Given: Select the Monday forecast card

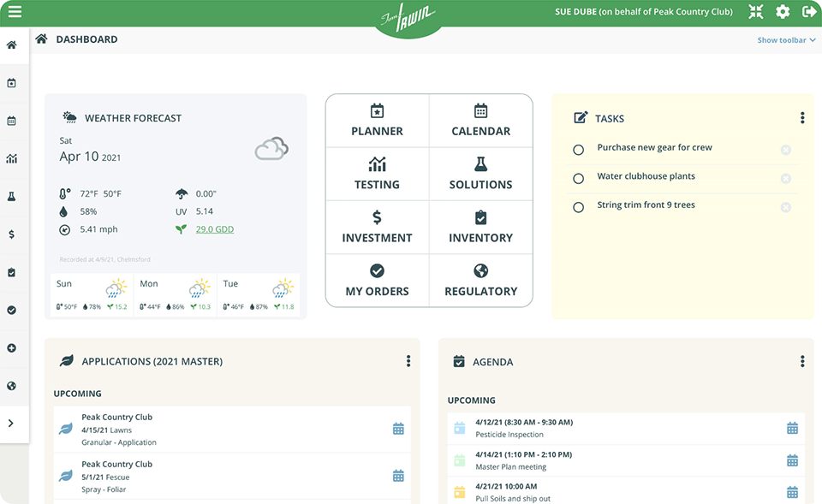Looking at the screenshot, I should 175,294.
